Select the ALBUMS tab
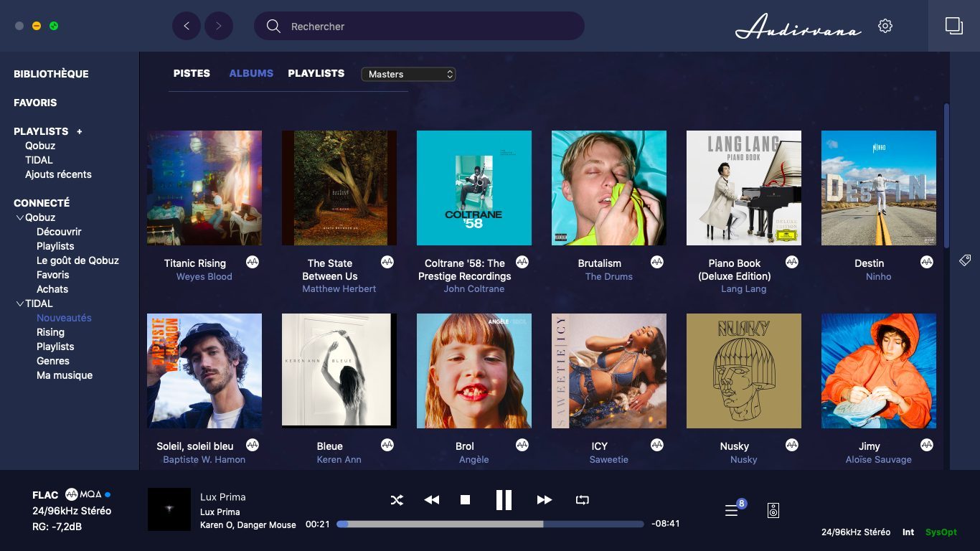 (x=251, y=73)
